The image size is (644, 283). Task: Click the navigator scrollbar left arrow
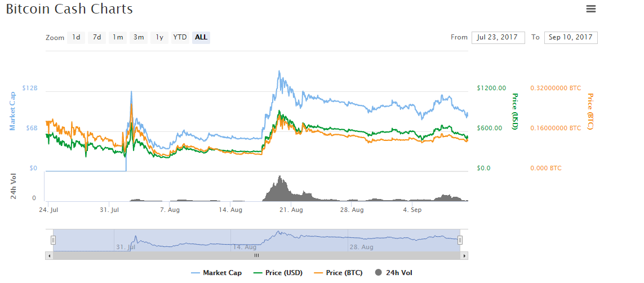(x=49, y=255)
